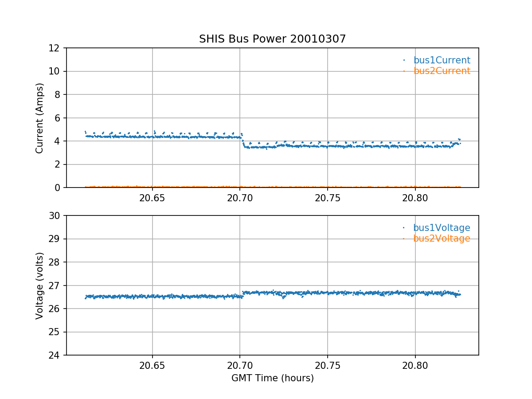Click the bus2Voltage legend label
Viewport: 532px width, 399px height.
click(x=442, y=239)
